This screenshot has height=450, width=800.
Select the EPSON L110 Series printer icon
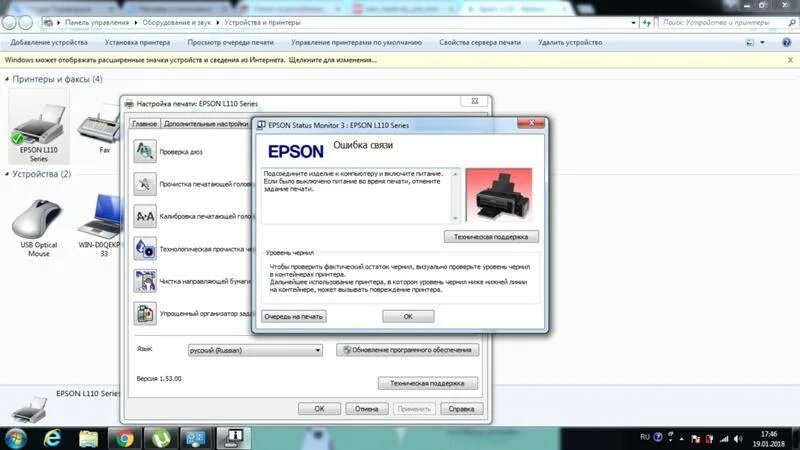(x=39, y=127)
